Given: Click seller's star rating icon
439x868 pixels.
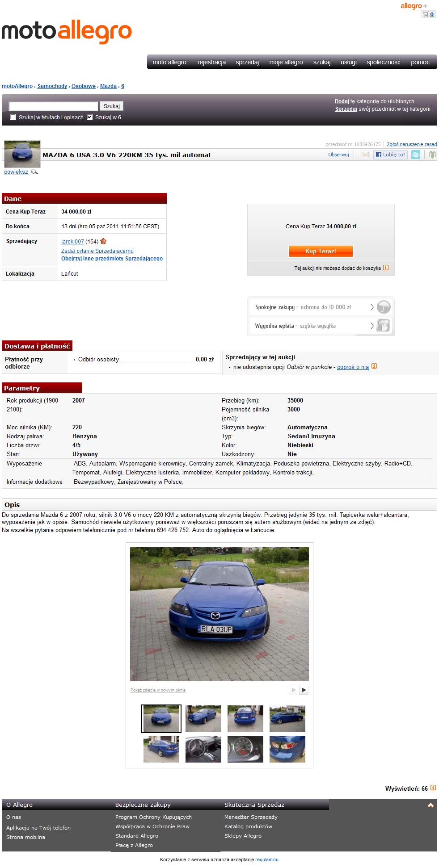Looking at the screenshot, I should tap(103, 241).
